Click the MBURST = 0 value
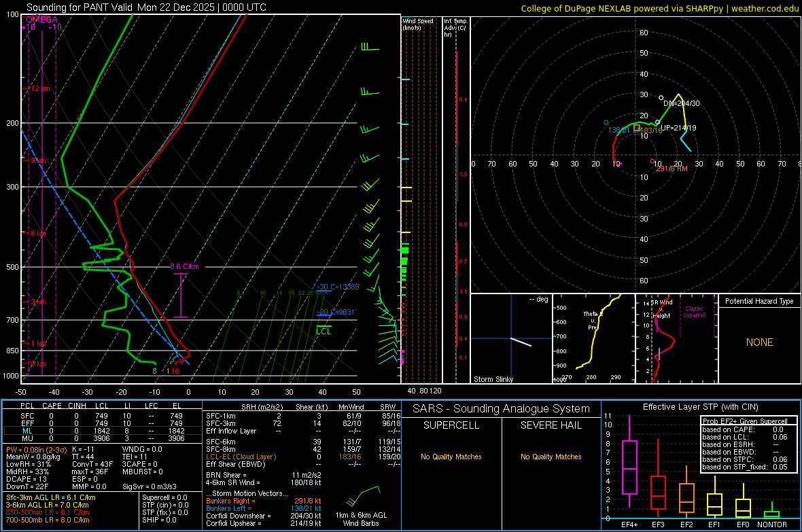 click(x=143, y=472)
